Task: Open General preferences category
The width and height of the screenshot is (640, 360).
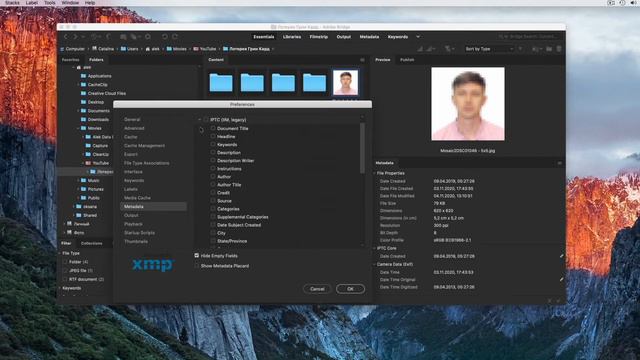Action: point(132,120)
